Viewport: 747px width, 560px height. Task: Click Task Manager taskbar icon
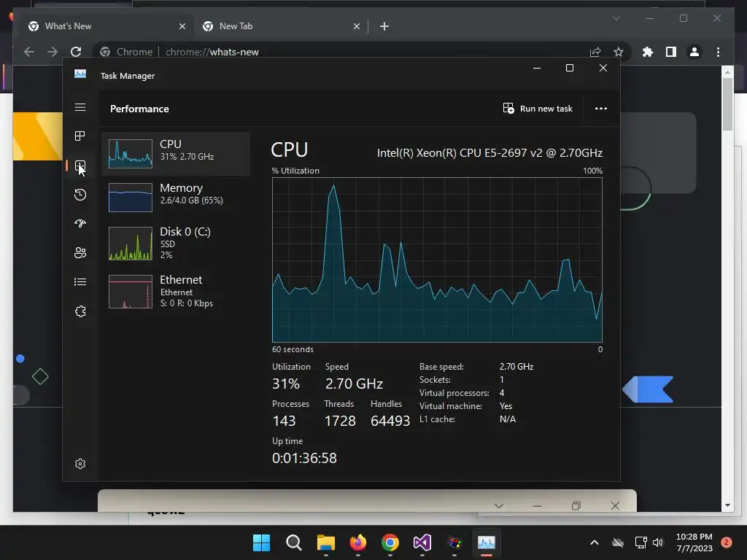pos(487,542)
